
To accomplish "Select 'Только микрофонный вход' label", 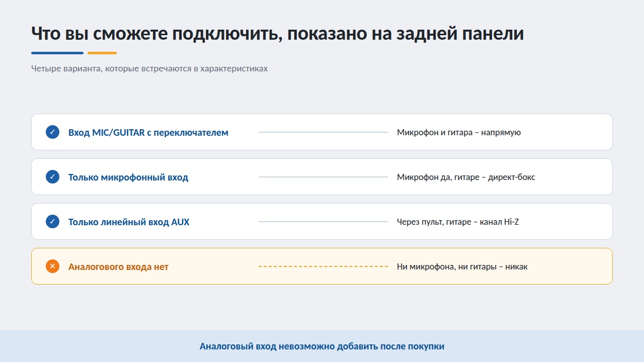I will click(128, 177).
